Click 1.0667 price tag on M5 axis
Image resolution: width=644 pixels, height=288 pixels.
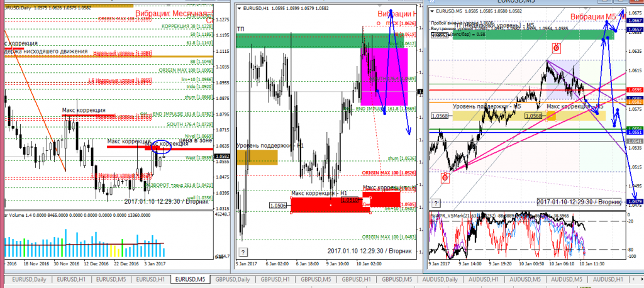pyautogui.click(x=634, y=20)
